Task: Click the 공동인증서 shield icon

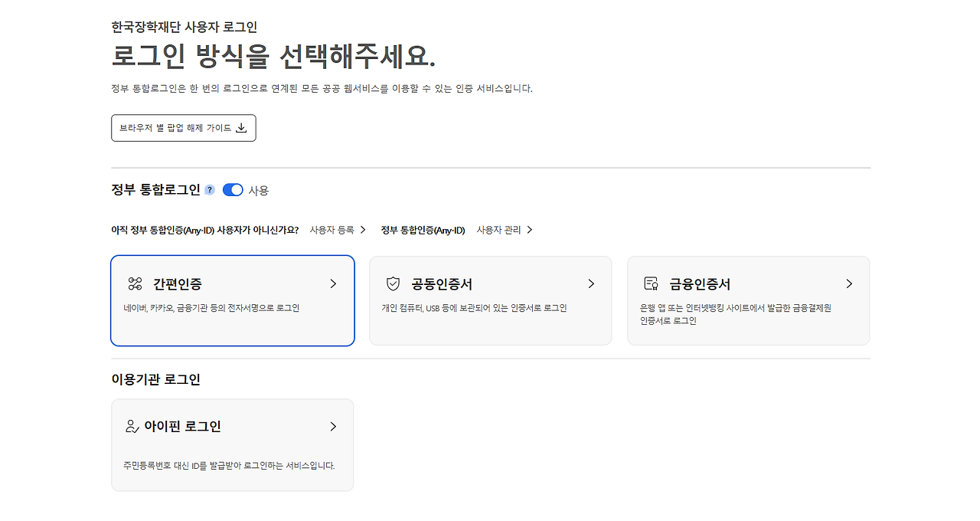Action: click(393, 283)
